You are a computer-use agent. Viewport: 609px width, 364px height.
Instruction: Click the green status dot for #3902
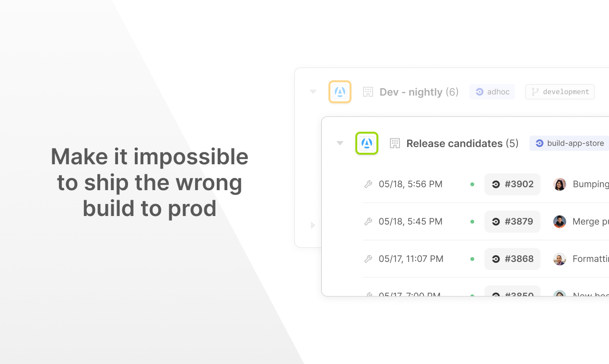pos(472,184)
